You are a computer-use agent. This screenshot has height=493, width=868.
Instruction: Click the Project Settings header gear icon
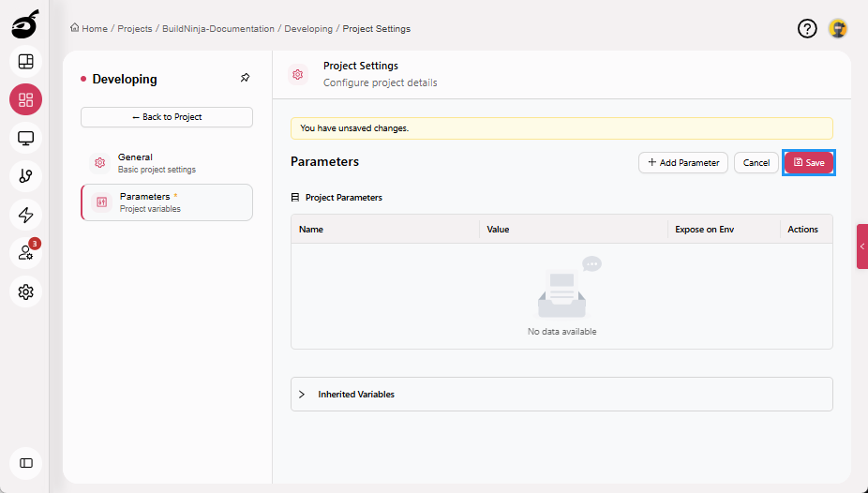(x=298, y=74)
